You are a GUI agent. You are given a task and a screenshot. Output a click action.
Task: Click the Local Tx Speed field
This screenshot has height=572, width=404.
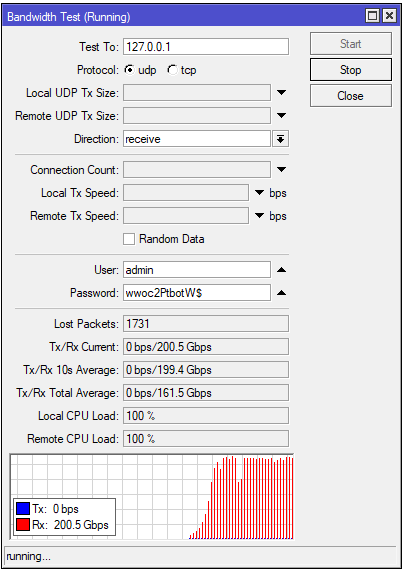(x=186, y=193)
